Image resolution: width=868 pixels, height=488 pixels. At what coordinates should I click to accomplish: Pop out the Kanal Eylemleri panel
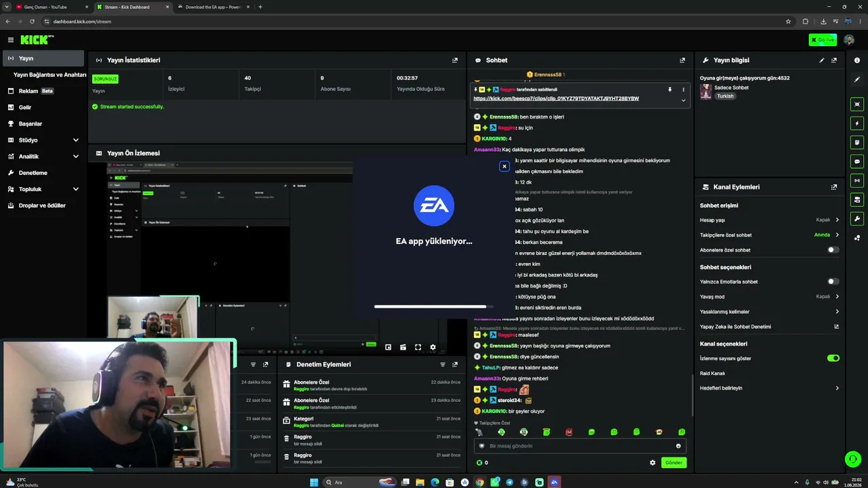(834, 187)
